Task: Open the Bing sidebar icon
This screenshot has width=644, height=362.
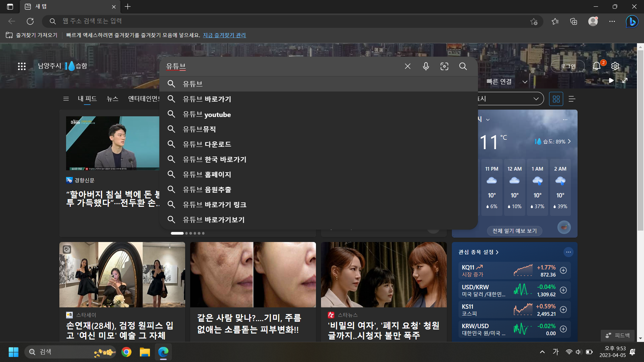Action: tap(632, 21)
